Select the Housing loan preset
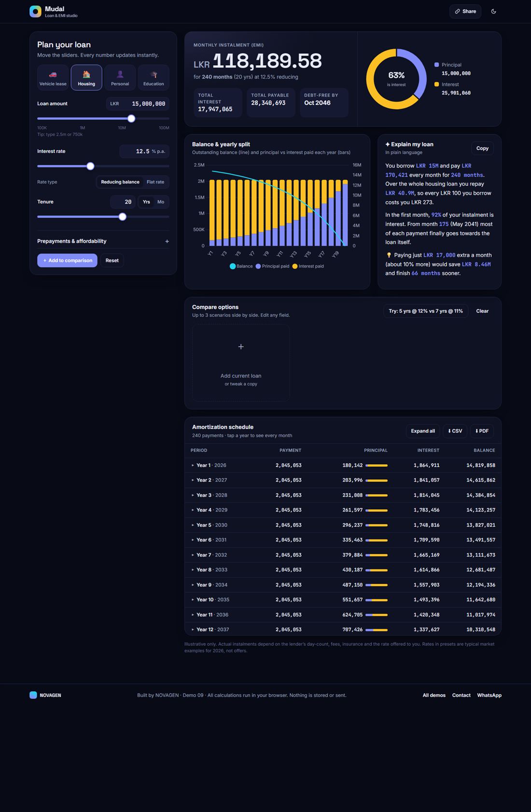Viewport: 531px width, 812px height. point(86,78)
